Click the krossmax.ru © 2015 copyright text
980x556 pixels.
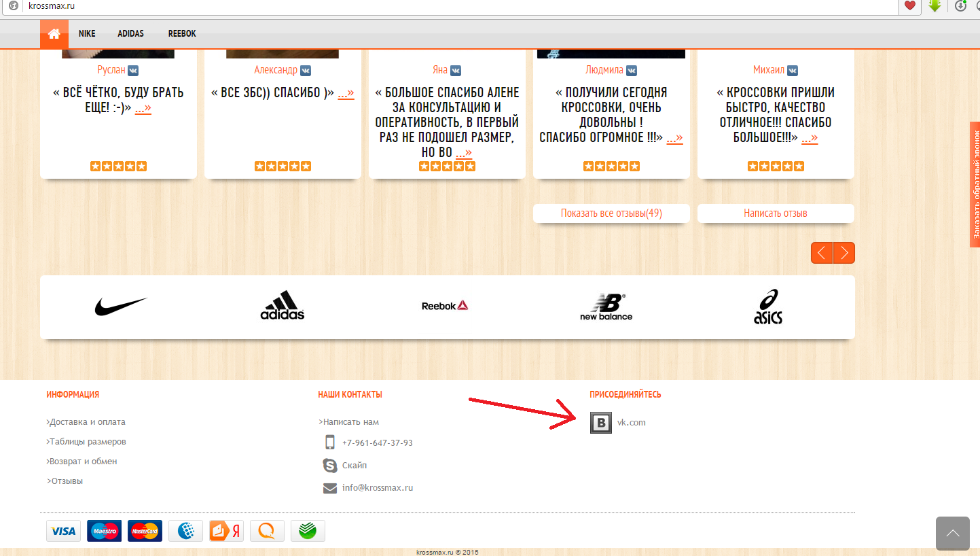(448, 553)
